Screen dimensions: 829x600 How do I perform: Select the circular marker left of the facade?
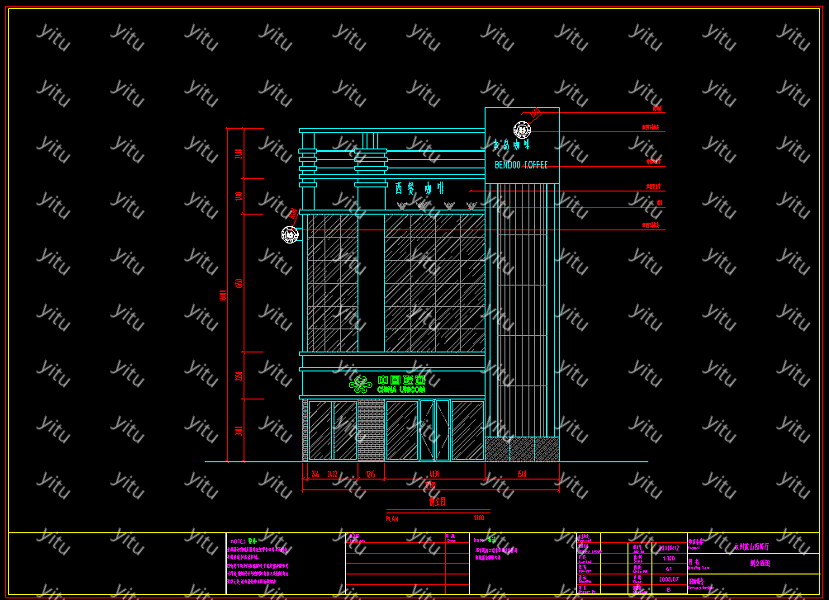[x=289, y=235]
